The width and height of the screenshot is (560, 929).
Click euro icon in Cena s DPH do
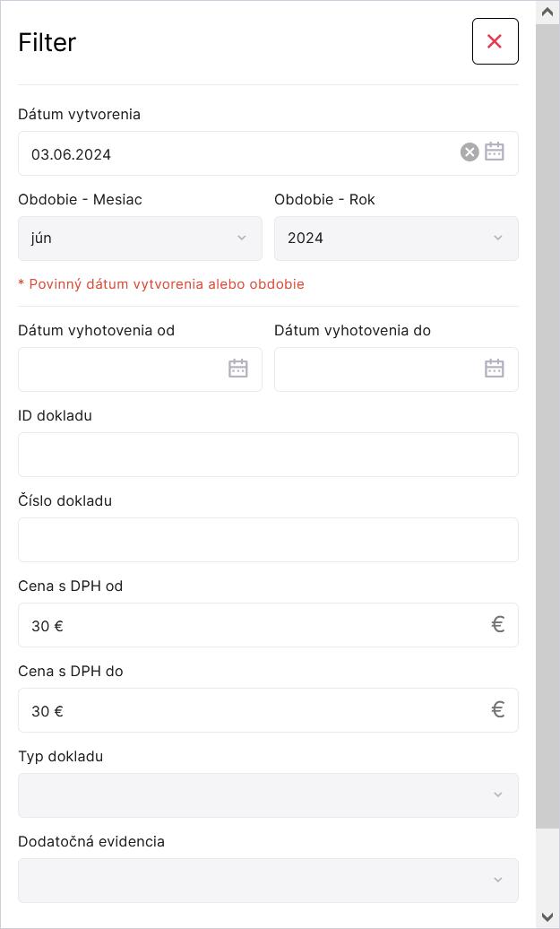(498, 709)
